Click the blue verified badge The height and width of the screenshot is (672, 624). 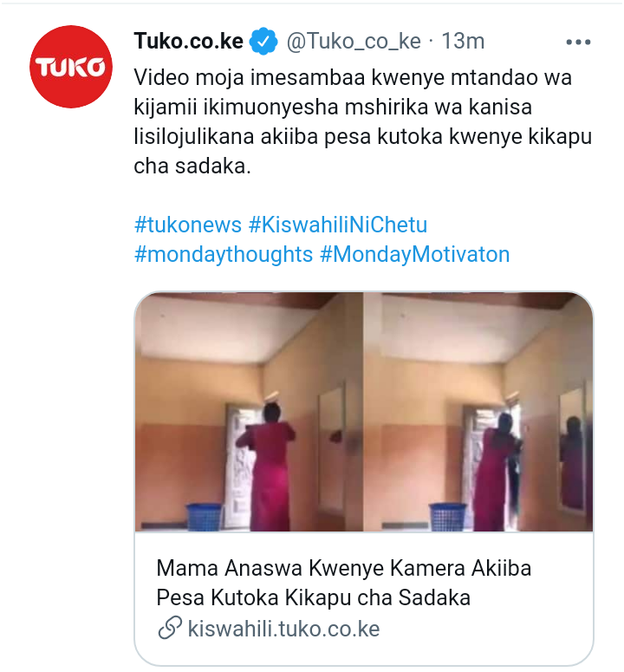(263, 41)
